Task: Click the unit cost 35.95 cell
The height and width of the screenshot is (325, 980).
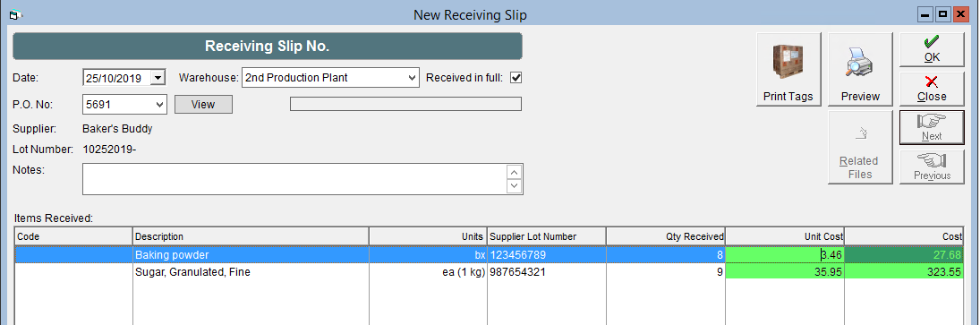Action: coord(785,272)
